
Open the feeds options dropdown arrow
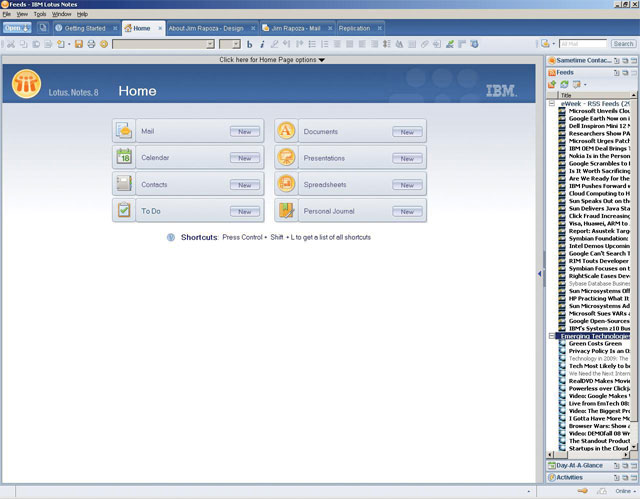(585, 84)
